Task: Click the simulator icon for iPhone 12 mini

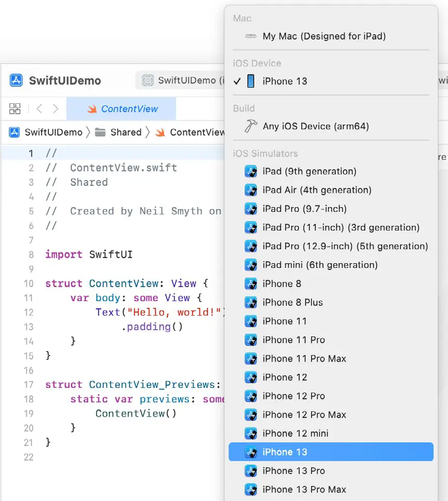Action: coord(251,434)
